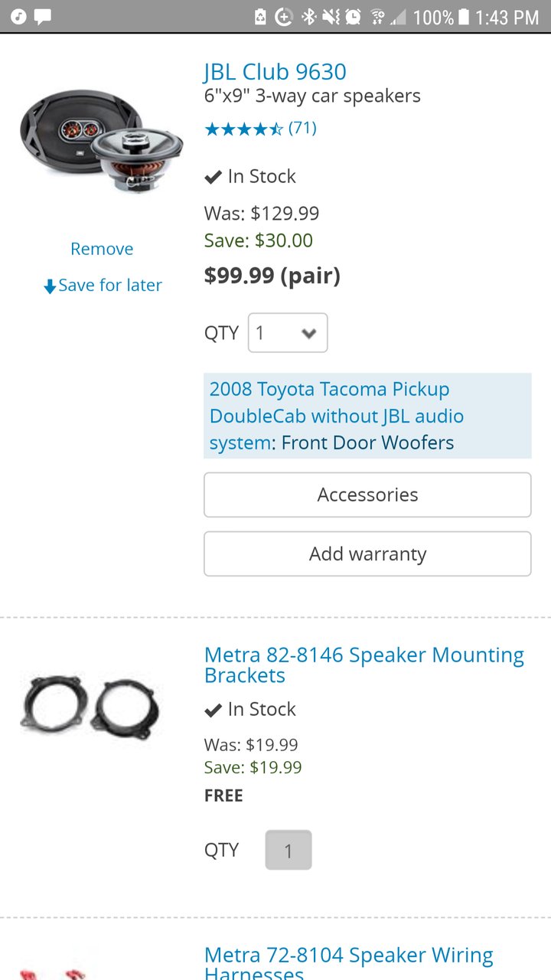Click the Save for later down-arrow icon

point(50,286)
